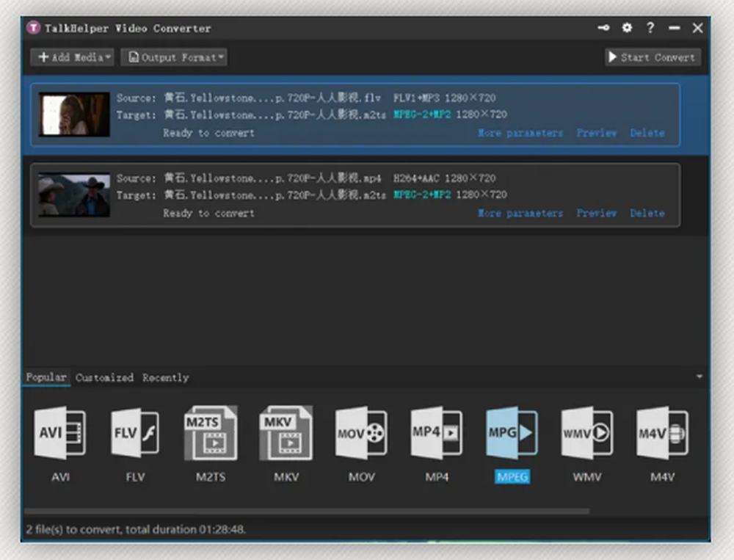Click MPEG-2+MP2 codec of the .flv item
734x560 pixels.
(422, 114)
